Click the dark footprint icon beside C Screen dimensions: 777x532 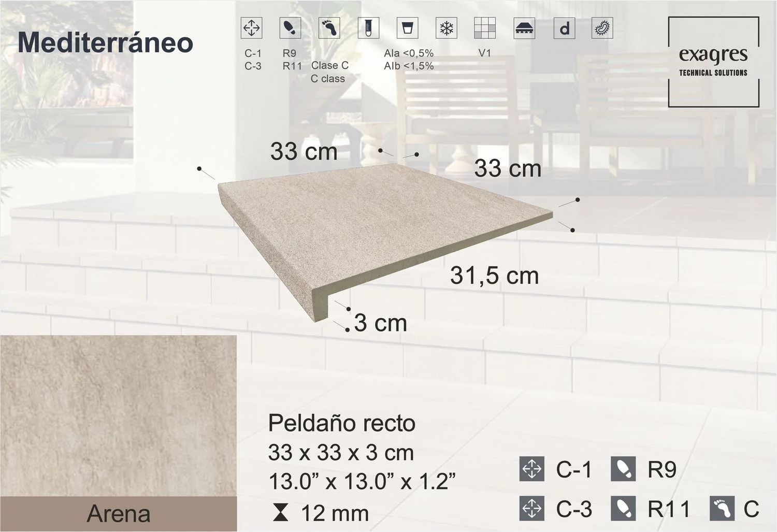tap(723, 509)
